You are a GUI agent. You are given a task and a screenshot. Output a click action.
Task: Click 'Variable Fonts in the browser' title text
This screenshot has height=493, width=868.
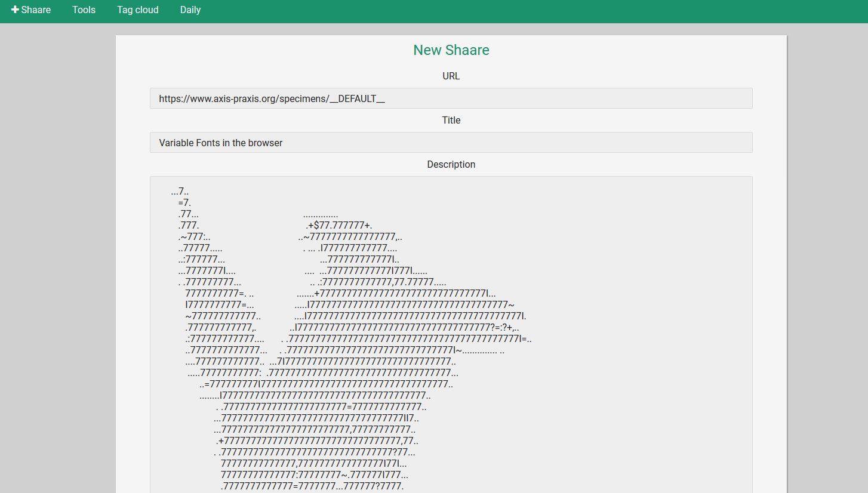[220, 143]
